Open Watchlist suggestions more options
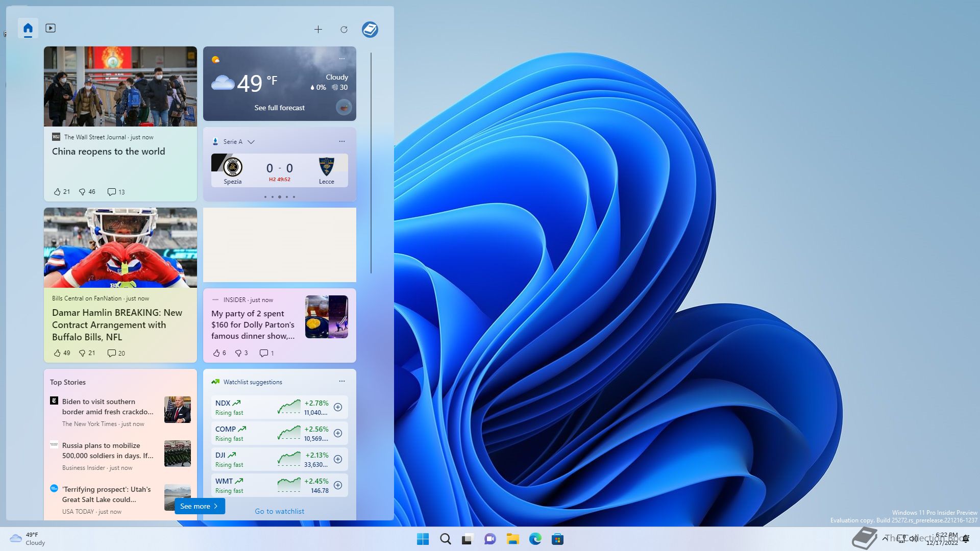This screenshot has width=980, height=551. click(342, 381)
